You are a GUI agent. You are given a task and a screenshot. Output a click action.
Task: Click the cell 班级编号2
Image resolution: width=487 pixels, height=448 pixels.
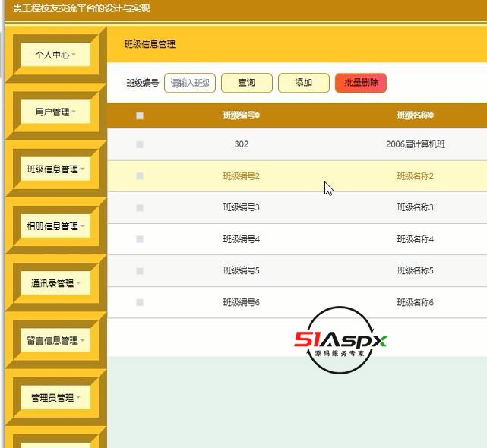click(242, 176)
